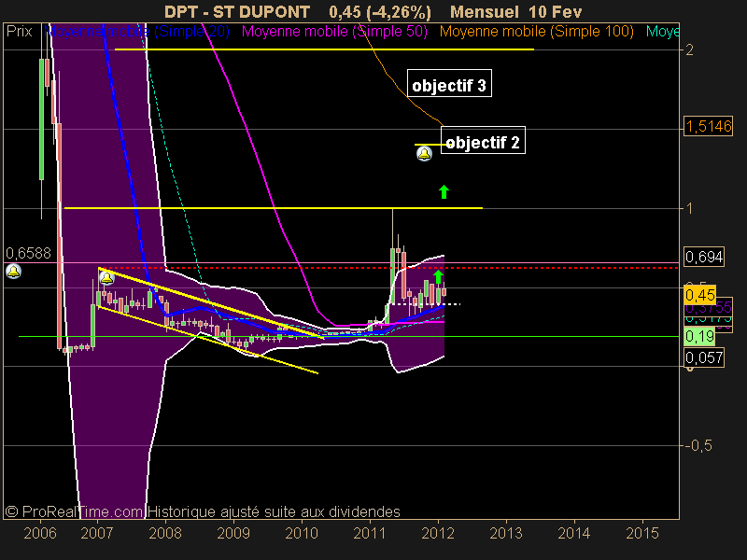Click the 2008 label on the time axis

pyautogui.click(x=165, y=533)
